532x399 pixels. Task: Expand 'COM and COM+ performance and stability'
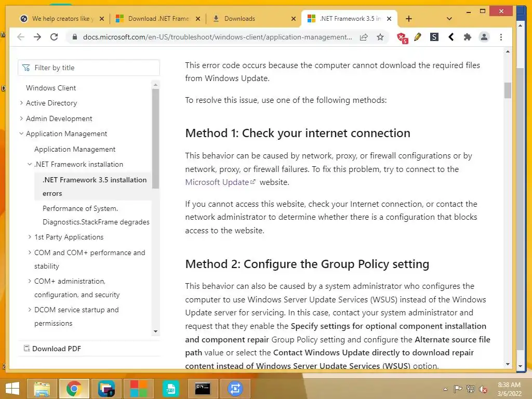[x=30, y=252]
